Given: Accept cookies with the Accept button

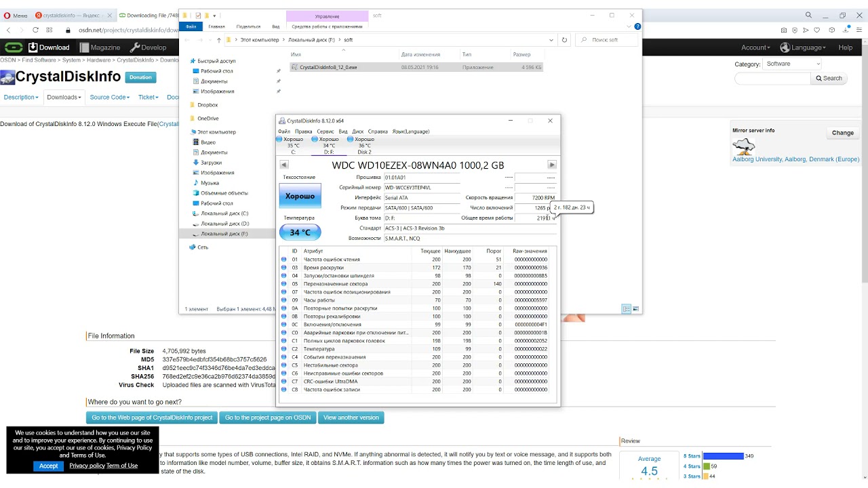Looking at the screenshot, I should tap(48, 466).
